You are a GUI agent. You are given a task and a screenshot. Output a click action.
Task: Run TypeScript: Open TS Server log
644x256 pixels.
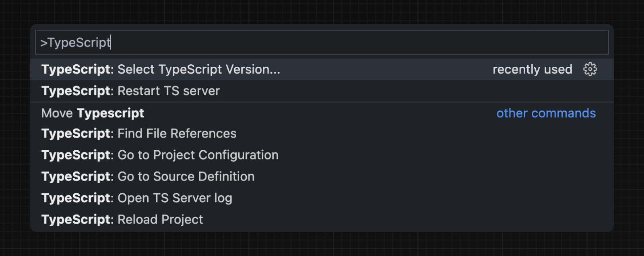(x=137, y=198)
